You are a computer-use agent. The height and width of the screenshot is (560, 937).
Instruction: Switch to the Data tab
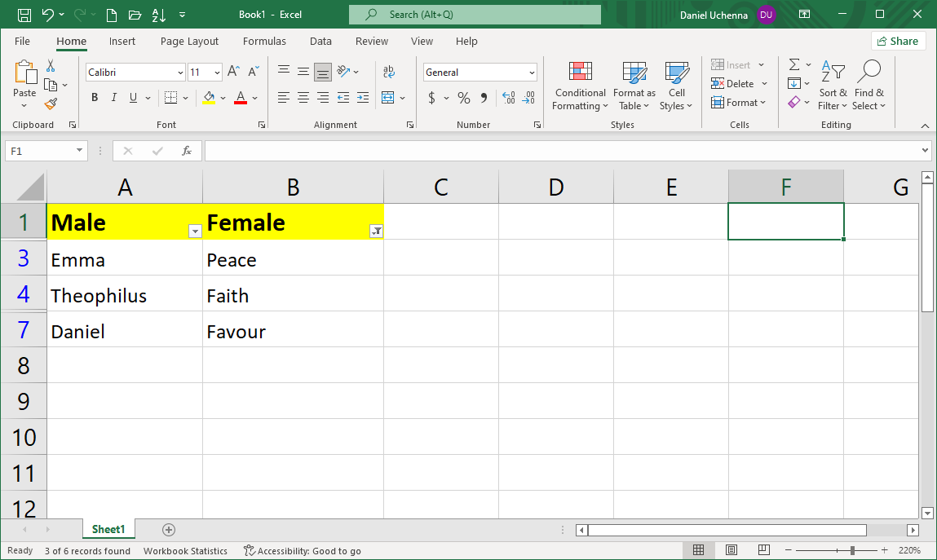tap(320, 42)
